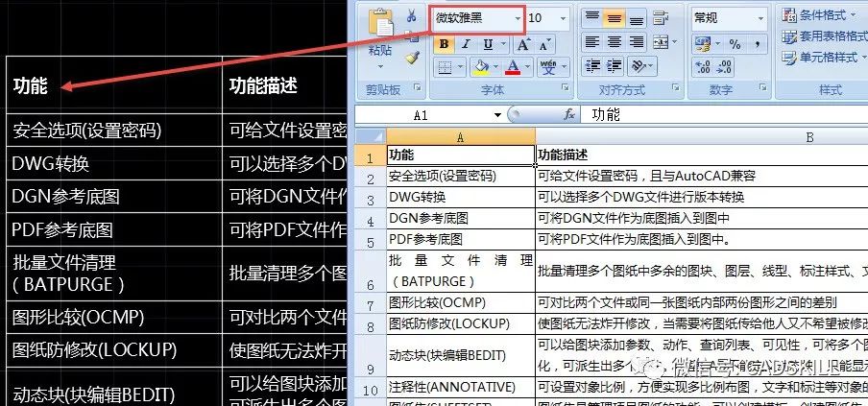Click the Select All corner button

pyautogui.click(x=370, y=136)
